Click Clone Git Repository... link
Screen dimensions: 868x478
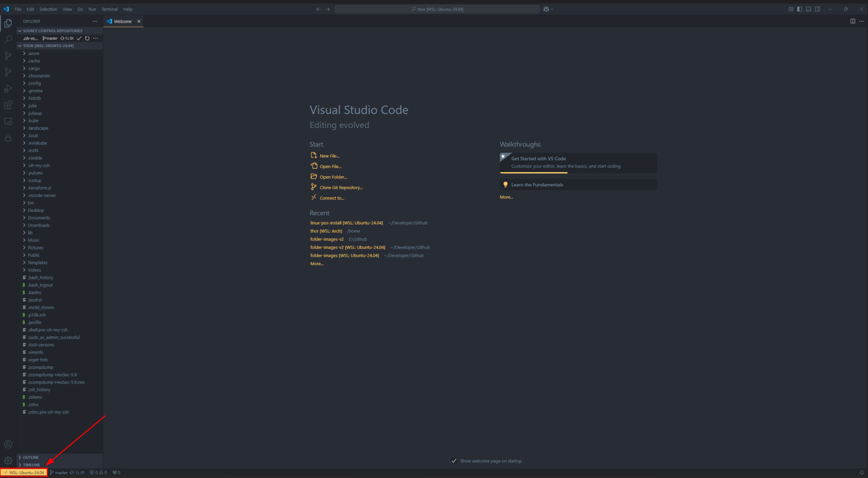point(337,187)
